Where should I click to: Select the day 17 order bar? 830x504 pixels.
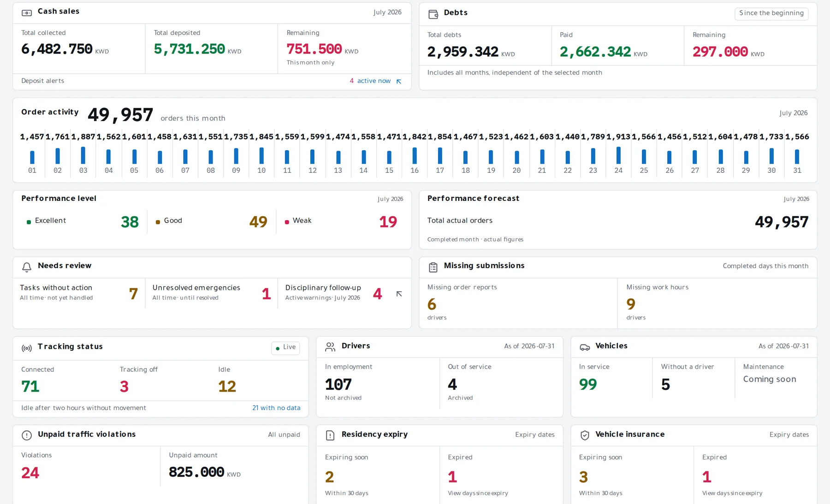(x=440, y=156)
